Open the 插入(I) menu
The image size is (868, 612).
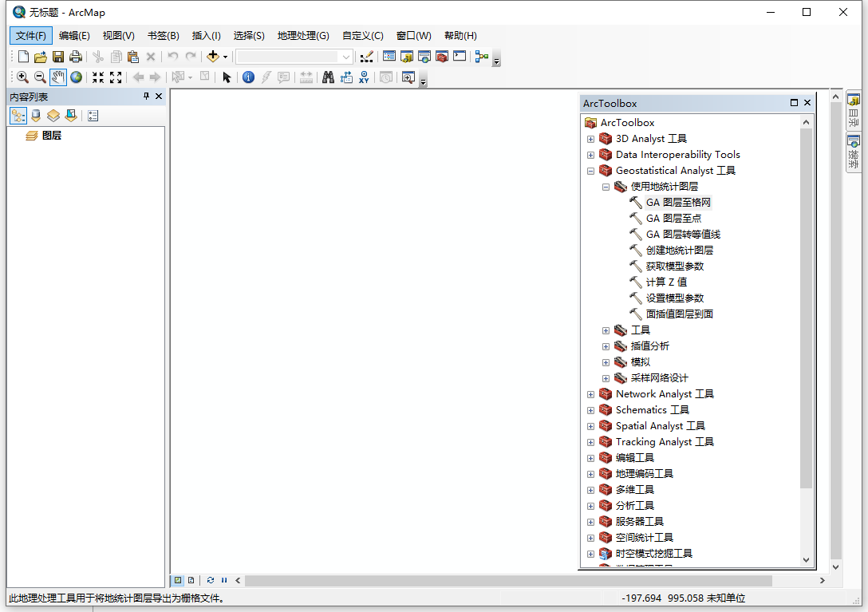pyautogui.click(x=207, y=35)
